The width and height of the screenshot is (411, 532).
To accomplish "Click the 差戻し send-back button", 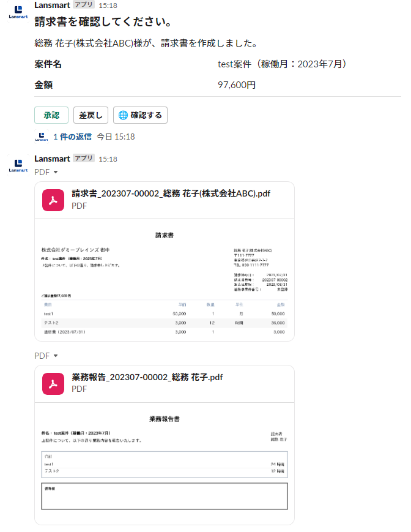I will click(x=91, y=115).
